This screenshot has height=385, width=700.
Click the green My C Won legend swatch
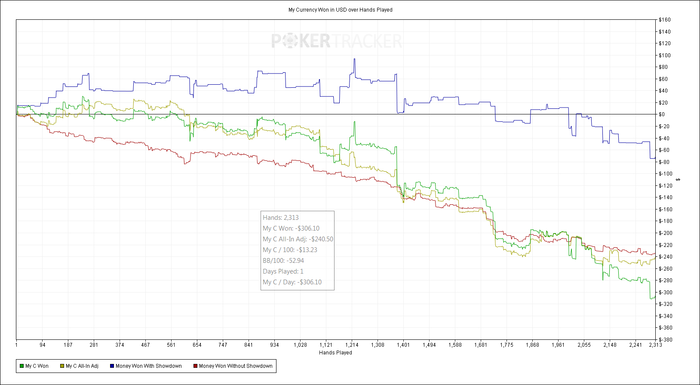tap(22, 366)
